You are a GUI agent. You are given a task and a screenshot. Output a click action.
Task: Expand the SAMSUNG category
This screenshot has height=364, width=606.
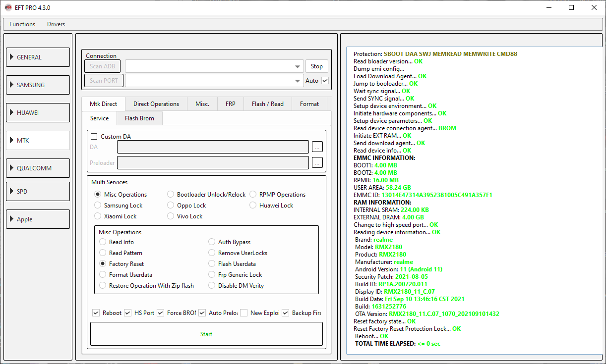point(38,85)
